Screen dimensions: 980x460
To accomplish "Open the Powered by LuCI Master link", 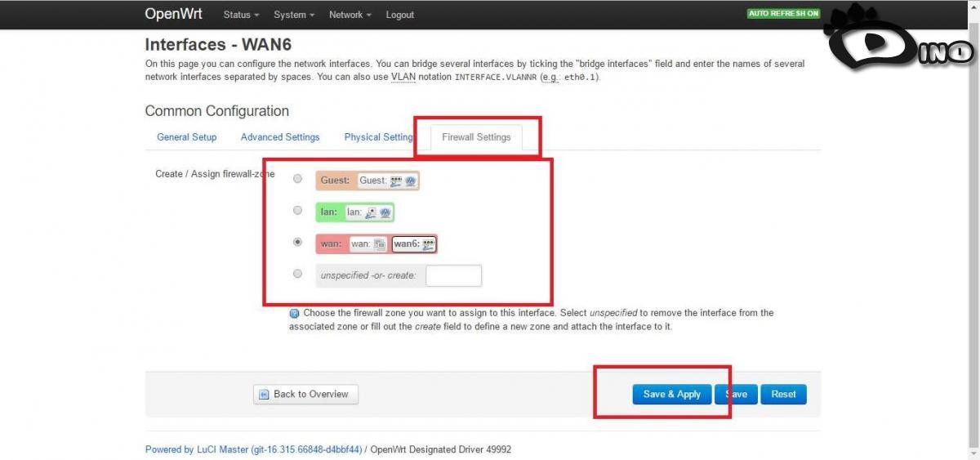I will pos(254,449).
